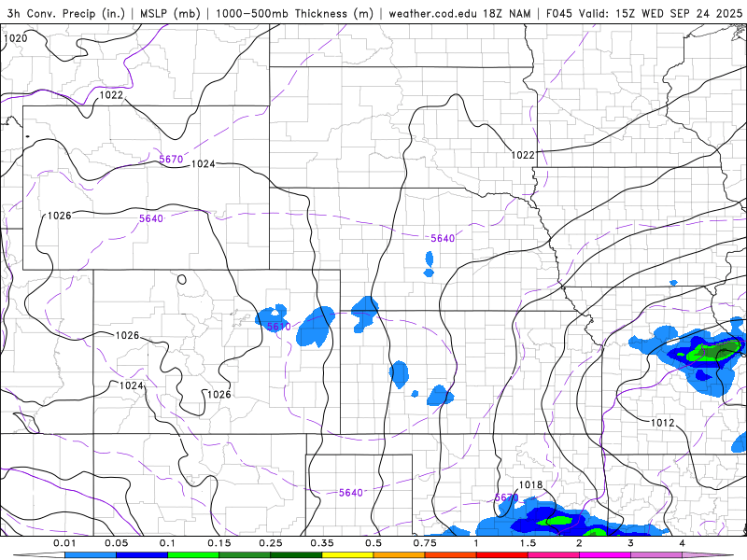Click the '0.1' legend value
Image resolution: width=747 pixels, height=560 pixels.
coord(168,543)
